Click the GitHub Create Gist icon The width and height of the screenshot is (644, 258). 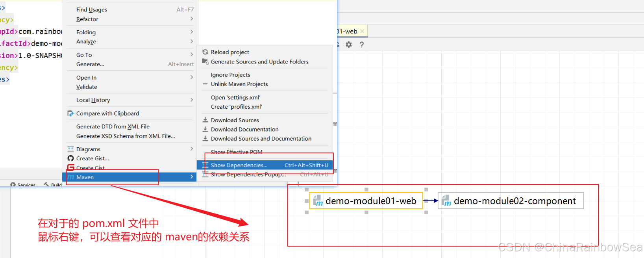click(70, 158)
